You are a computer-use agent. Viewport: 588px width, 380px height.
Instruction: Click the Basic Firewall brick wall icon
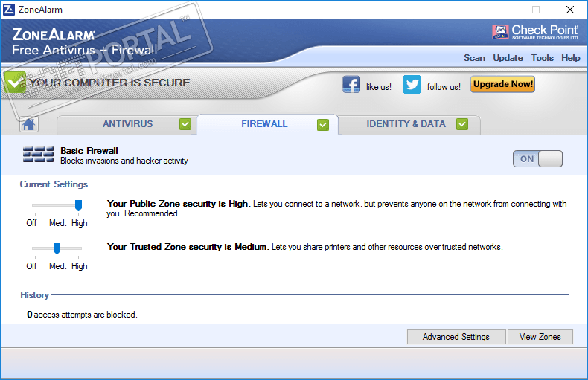[x=38, y=155]
